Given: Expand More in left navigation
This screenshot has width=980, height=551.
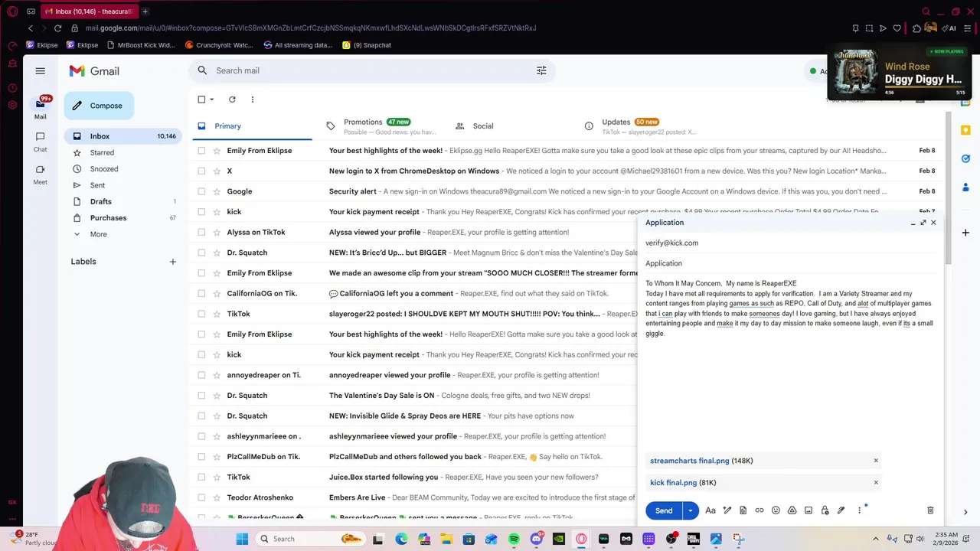Looking at the screenshot, I should tap(98, 234).
